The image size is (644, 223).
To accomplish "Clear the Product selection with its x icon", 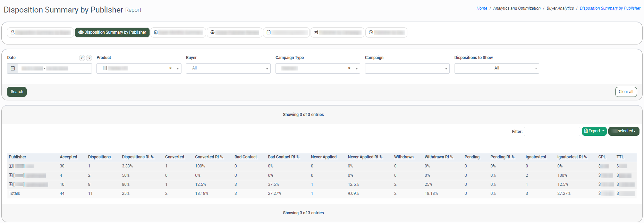I will click(170, 68).
